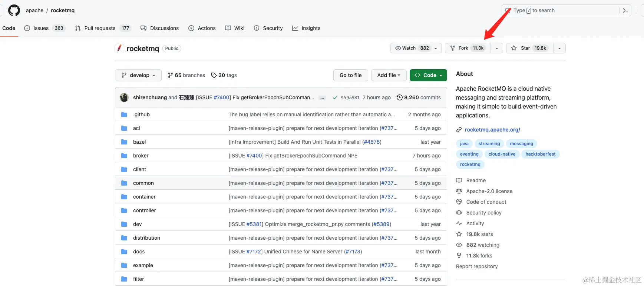Click the rocketmq feather logo icon
The image size is (644, 286).
click(119, 48)
